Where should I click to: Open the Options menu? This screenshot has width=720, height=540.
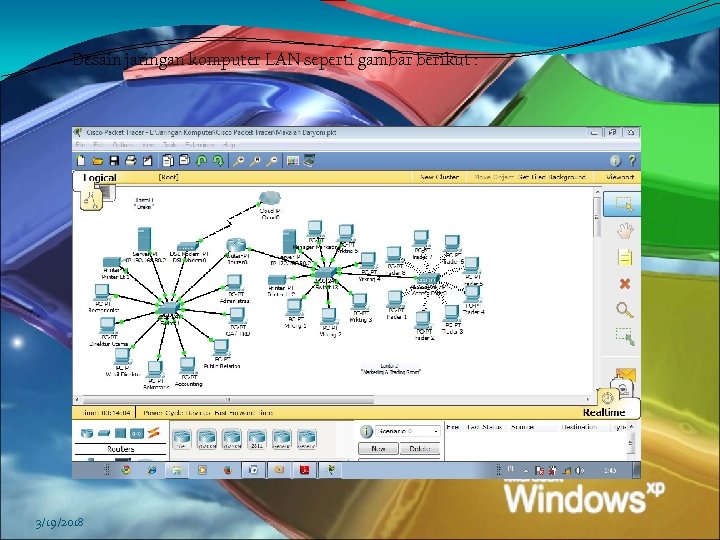123,145
